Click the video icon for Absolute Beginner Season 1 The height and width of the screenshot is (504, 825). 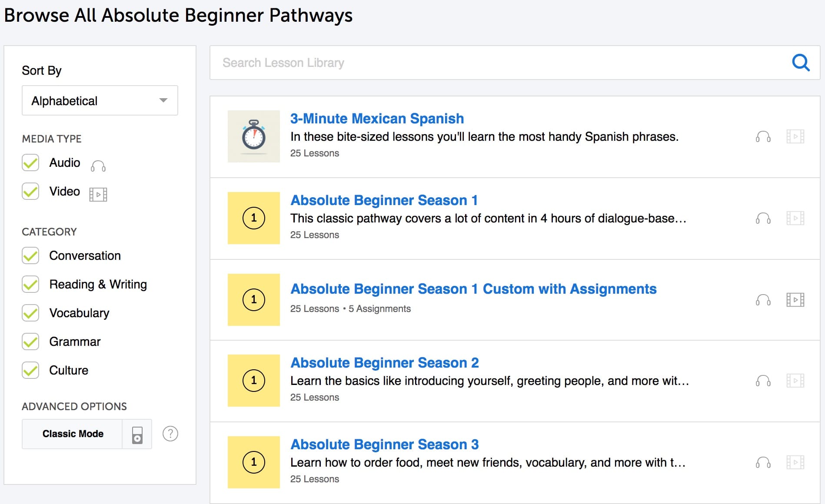click(x=795, y=218)
